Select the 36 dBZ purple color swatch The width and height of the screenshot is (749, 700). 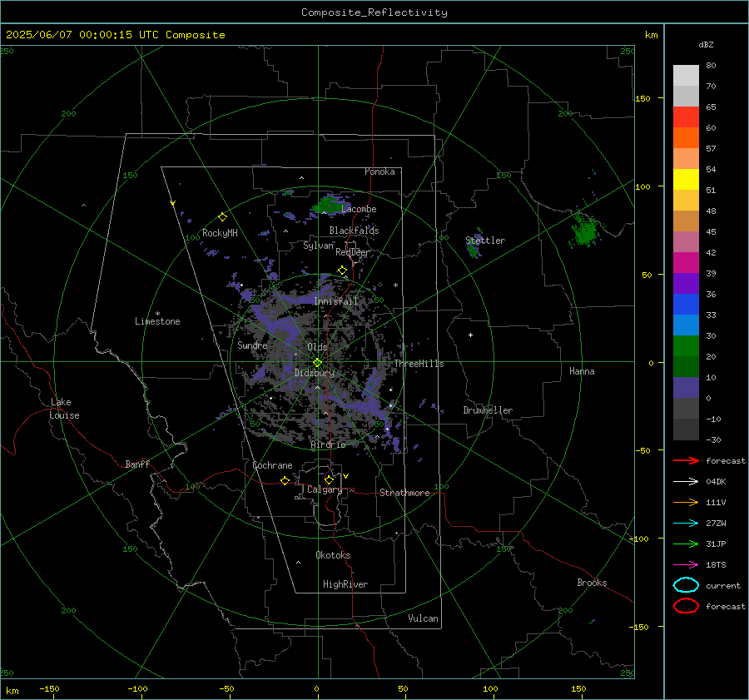tap(686, 283)
